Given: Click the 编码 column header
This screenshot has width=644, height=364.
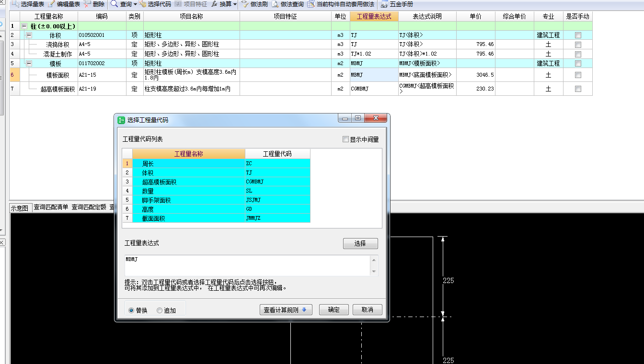Looking at the screenshot, I should 102,16.
